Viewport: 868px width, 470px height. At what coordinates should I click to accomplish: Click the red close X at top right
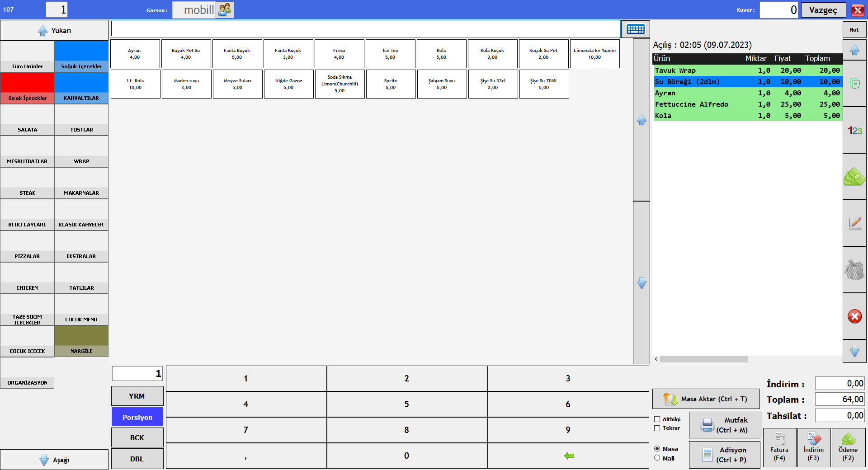(x=858, y=10)
